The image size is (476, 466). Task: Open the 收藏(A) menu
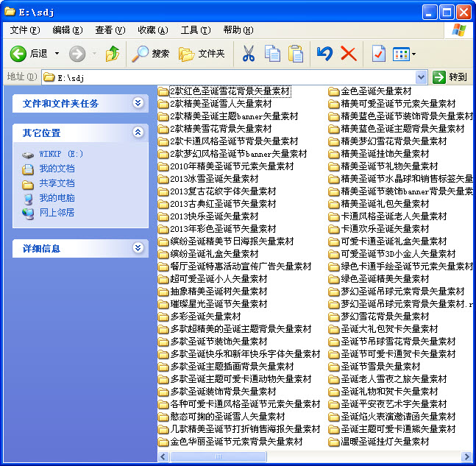153,30
